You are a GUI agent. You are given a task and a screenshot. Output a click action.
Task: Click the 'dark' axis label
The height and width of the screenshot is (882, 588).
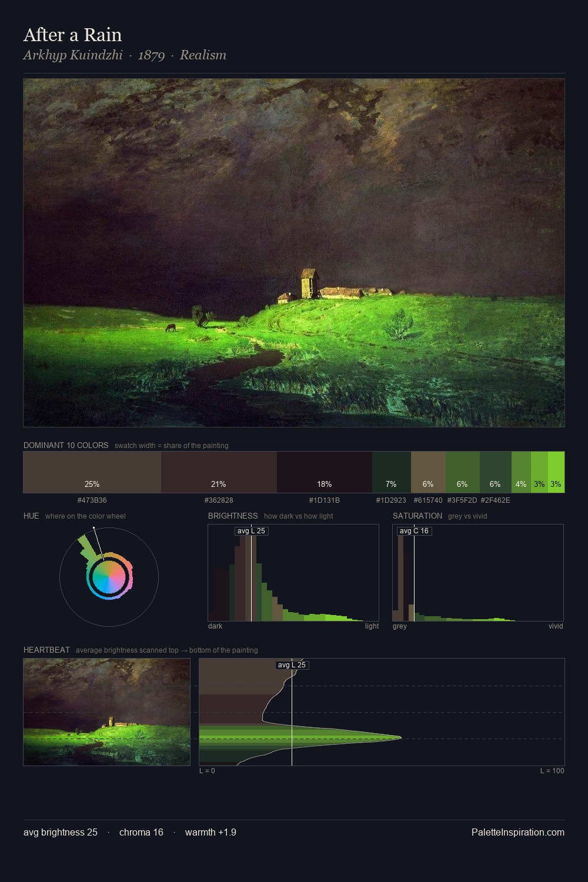click(215, 626)
